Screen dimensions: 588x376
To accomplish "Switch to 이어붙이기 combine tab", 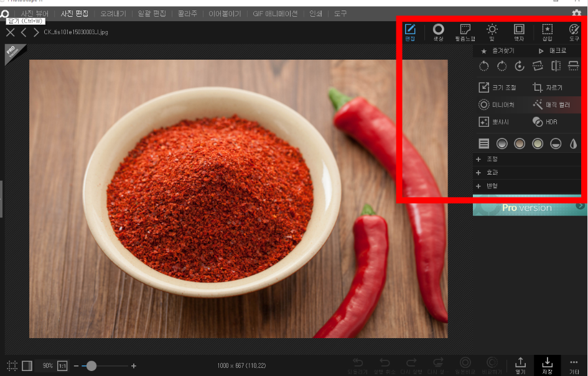I will point(225,14).
